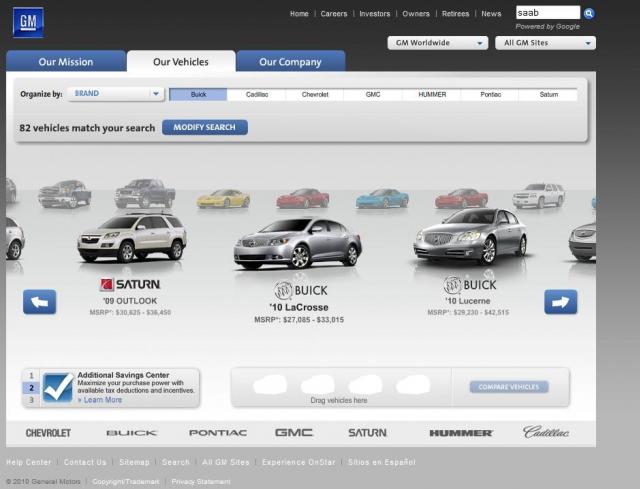The image size is (640, 489).
Task: Select the Cadillac brand filter
Action: [257, 94]
